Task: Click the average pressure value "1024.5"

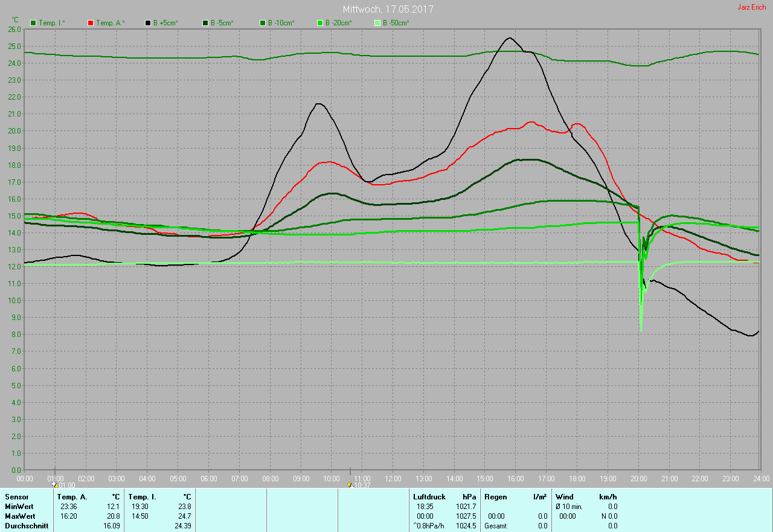Action: click(x=466, y=526)
